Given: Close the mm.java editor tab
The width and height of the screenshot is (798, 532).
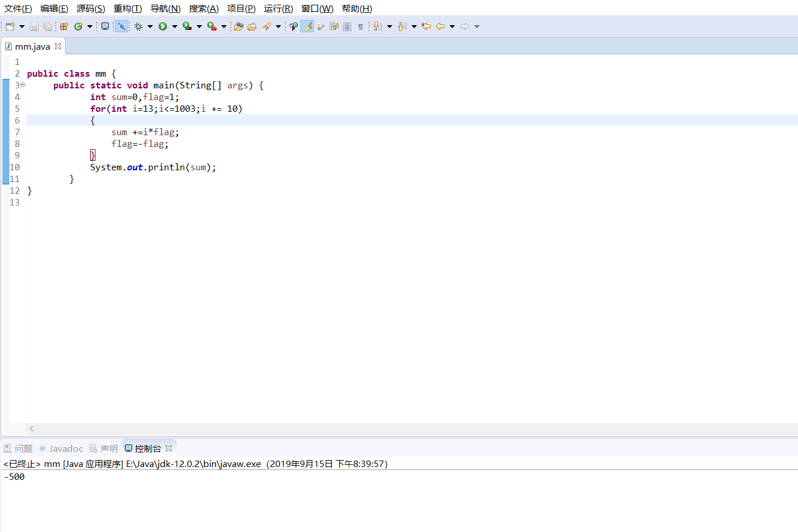Looking at the screenshot, I should 58,46.
